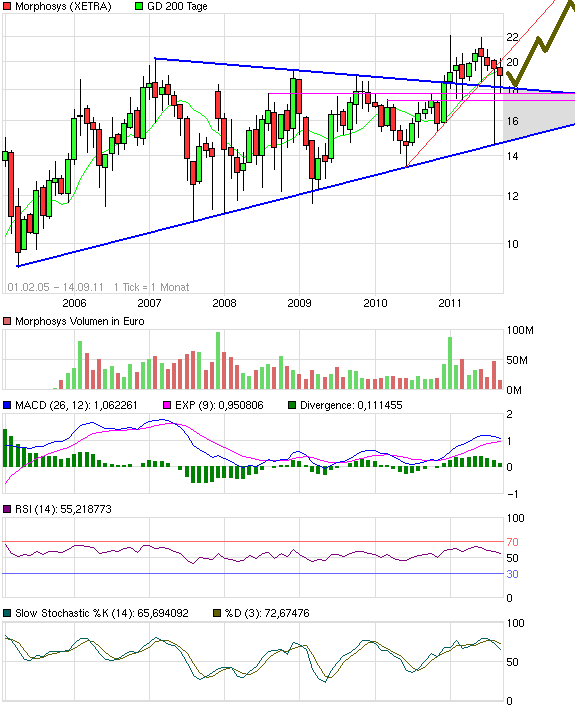The height and width of the screenshot is (710, 575).
Task: Click the teal Slow Stochastic %K legend square
Action: [7, 614]
